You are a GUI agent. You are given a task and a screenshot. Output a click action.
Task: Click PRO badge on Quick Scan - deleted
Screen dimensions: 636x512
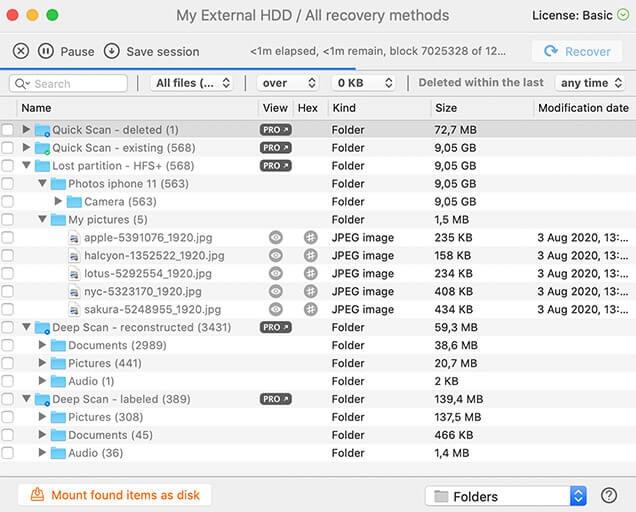[x=275, y=130]
